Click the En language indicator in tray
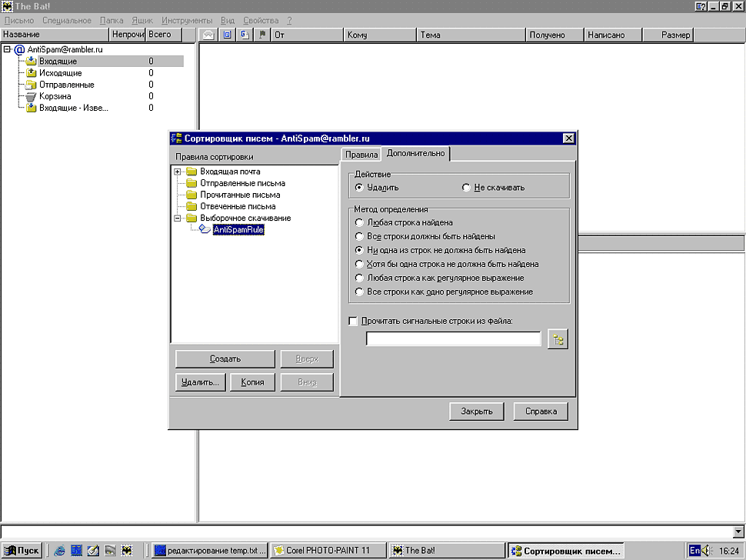Screen dimensions: 746x560 point(694,550)
